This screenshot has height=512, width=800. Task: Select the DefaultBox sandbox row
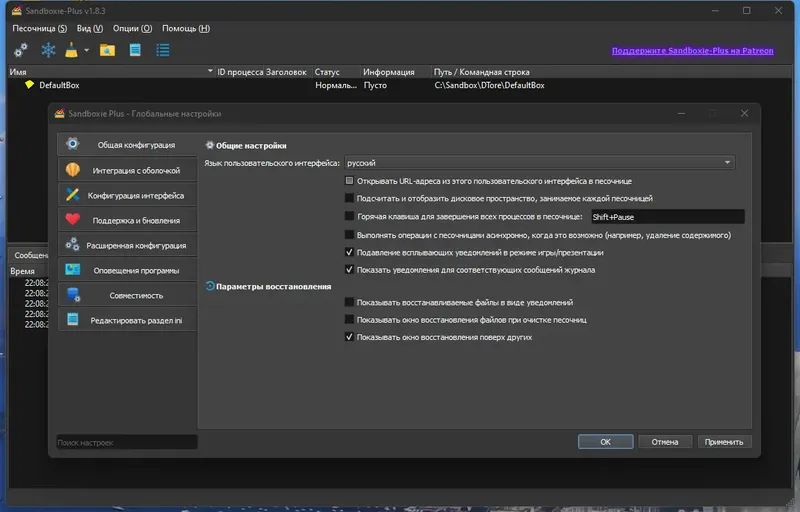(x=399, y=85)
